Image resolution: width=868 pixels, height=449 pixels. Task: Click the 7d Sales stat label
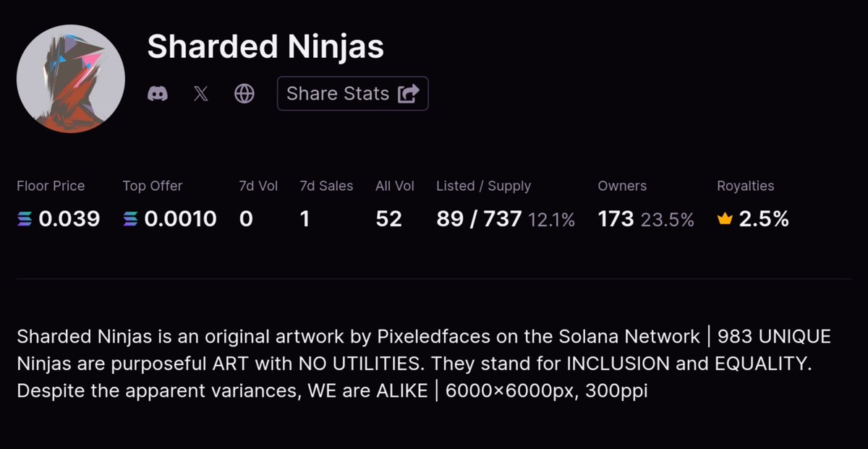[326, 186]
